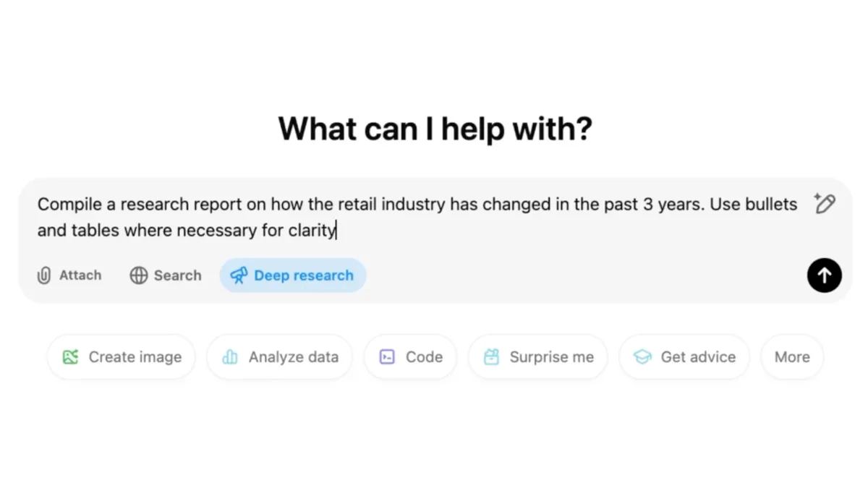868x488 pixels.
Task: Toggle off Deep research mode
Action: pyautogui.click(x=293, y=275)
